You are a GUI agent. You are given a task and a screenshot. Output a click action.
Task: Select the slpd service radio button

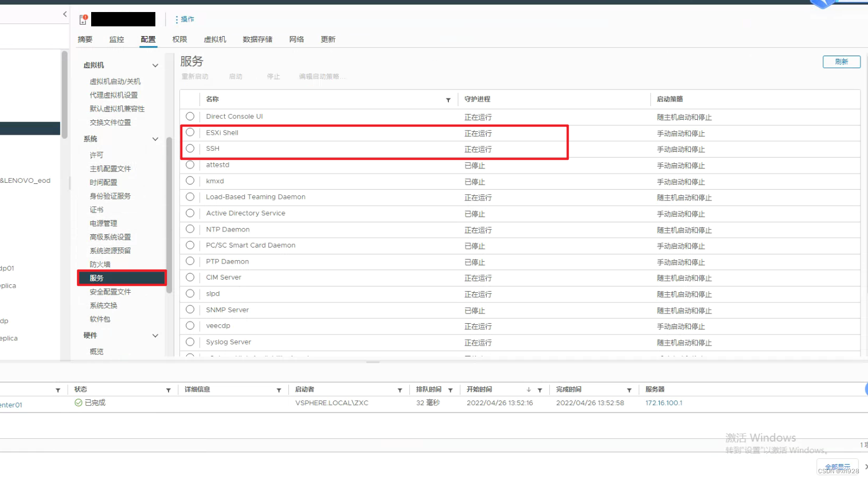tap(190, 293)
